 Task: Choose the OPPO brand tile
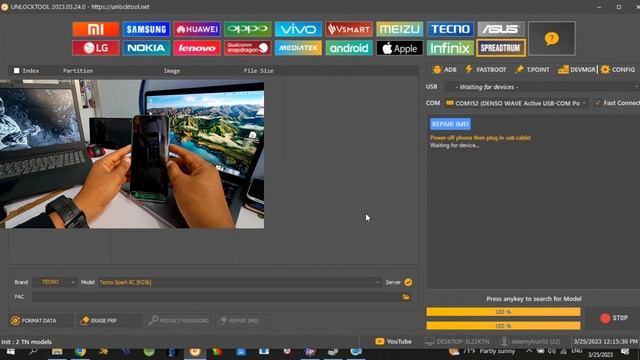tap(247, 29)
